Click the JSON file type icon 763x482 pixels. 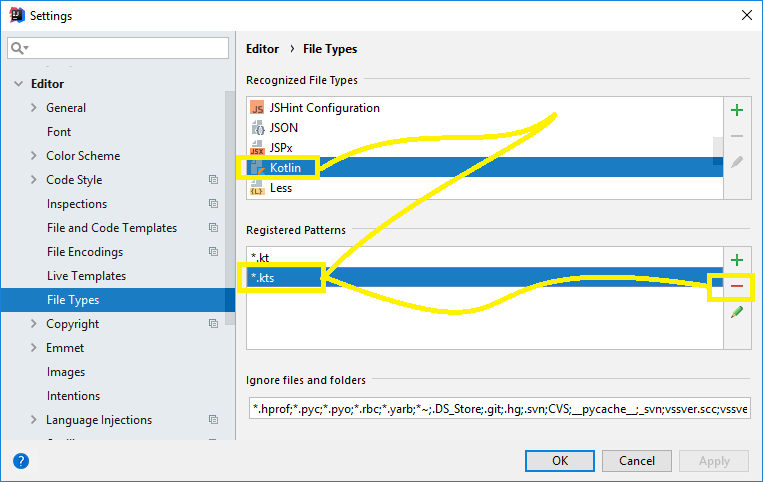pyautogui.click(x=257, y=127)
